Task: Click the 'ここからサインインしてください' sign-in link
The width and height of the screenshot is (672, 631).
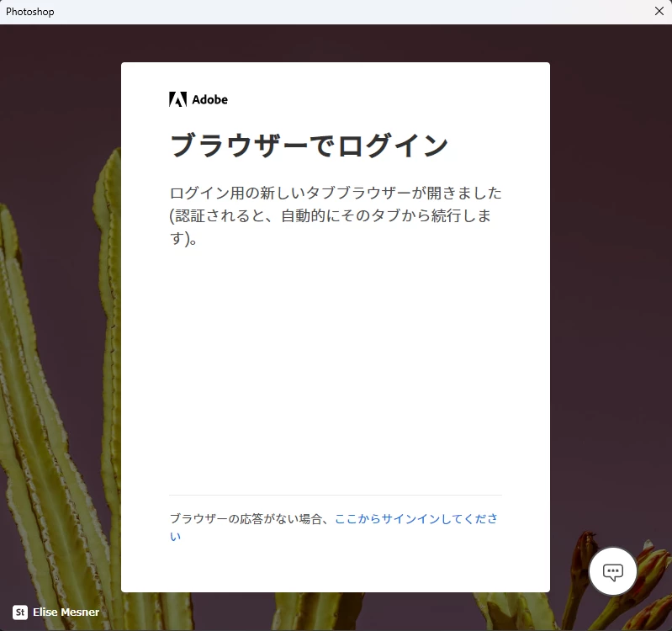Action: [x=415, y=519]
